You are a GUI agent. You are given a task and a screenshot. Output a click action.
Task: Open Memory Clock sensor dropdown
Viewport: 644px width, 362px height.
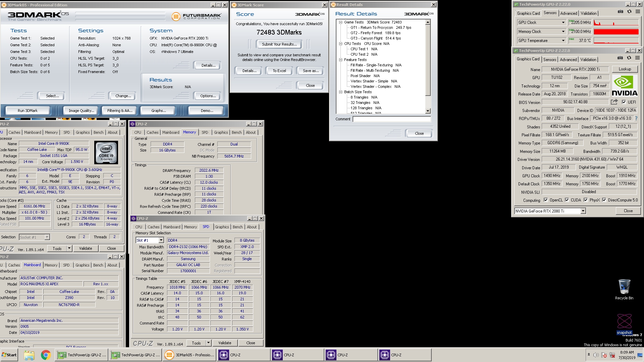pos(563,32)
